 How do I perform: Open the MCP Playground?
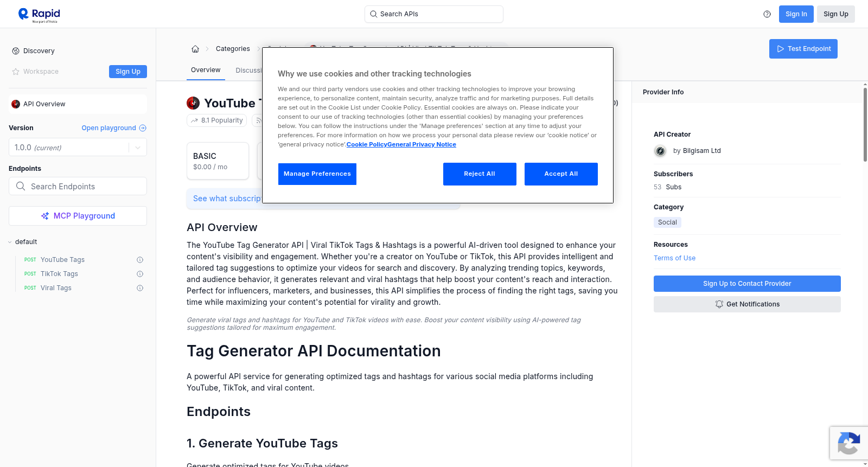78,216
